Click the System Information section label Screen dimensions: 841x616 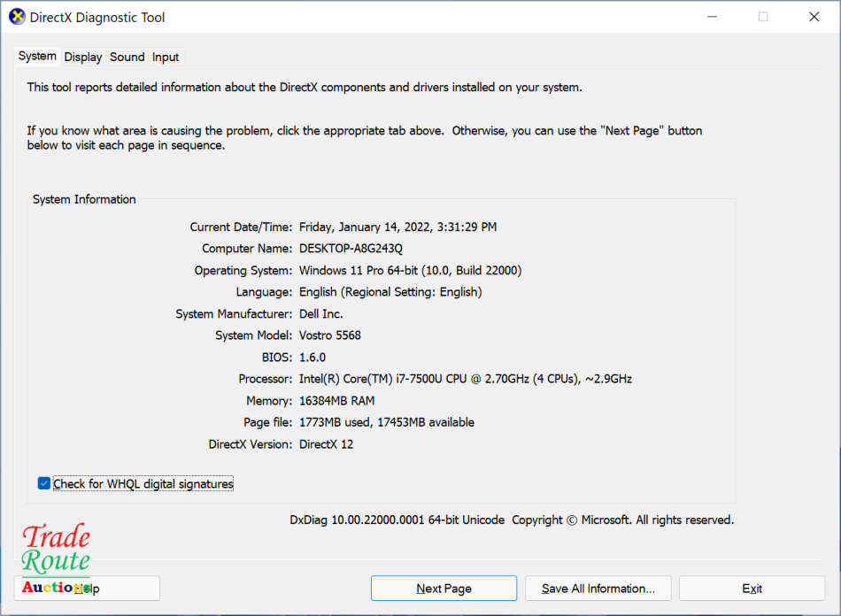pos(84,199)
